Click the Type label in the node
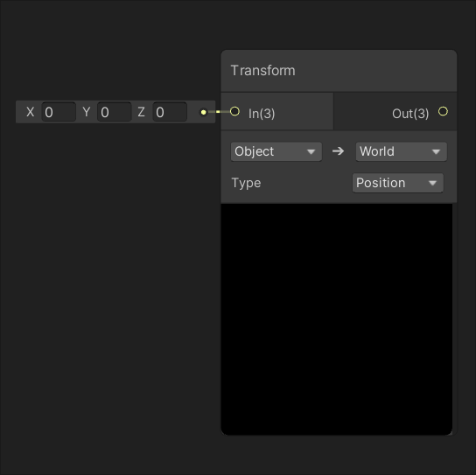The height and width of the screenshot is (475, 476). [246, 183]
